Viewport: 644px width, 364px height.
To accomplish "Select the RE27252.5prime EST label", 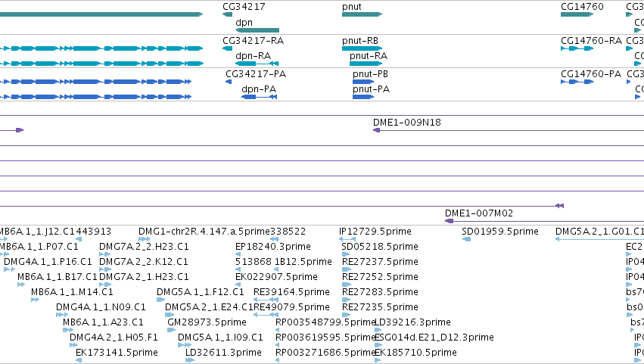I will click(380, 277).
